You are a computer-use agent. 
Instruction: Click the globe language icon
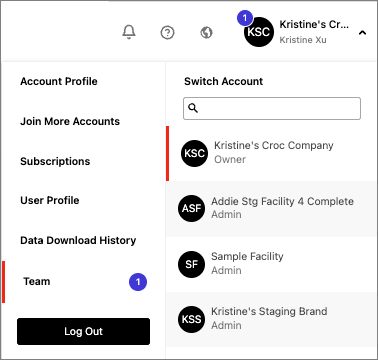pos(206,33)
